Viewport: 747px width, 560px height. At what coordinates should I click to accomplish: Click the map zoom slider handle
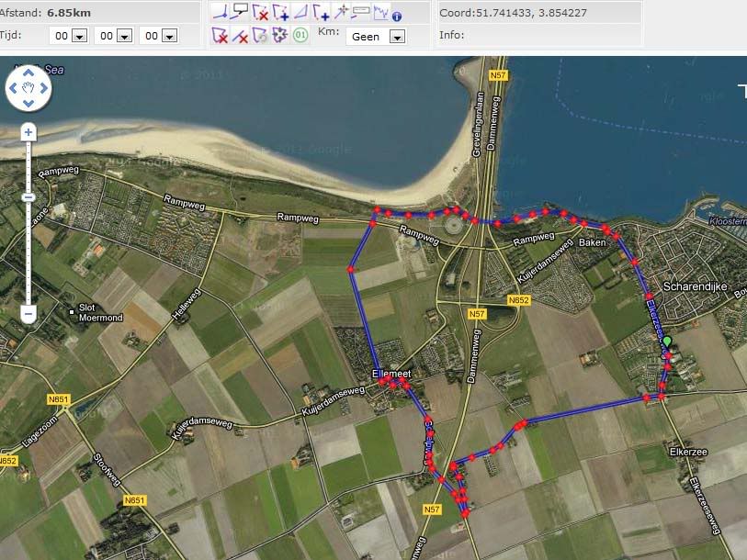point(28,197)
